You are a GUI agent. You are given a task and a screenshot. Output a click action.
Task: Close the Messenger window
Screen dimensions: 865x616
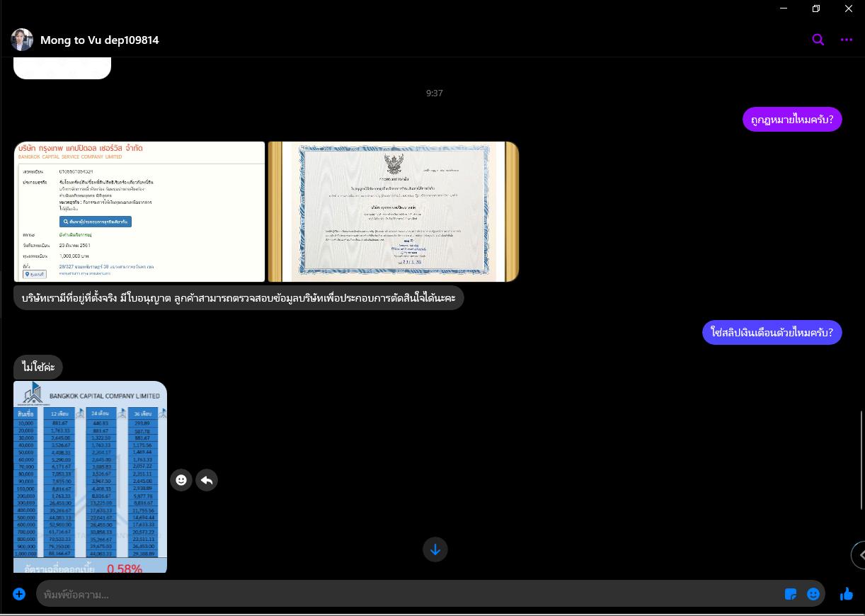point(849,8)
